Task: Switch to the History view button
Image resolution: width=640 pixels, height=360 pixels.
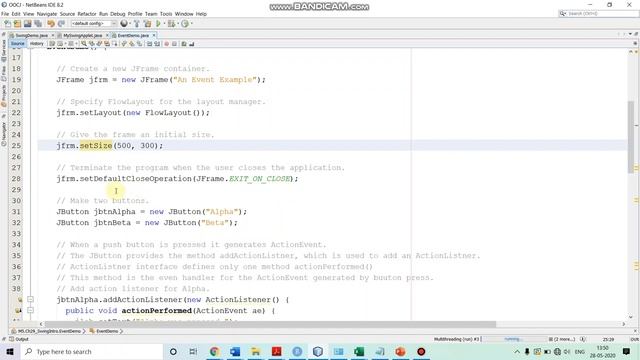Action: pyautogui.click(x=36, y=44)
